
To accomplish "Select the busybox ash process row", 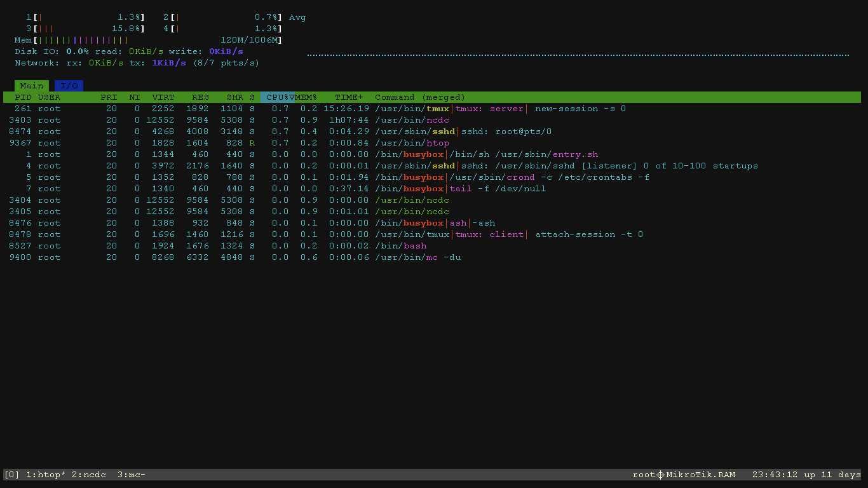I will [432, 223].
